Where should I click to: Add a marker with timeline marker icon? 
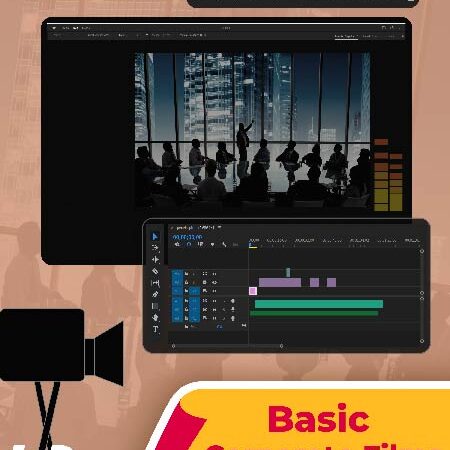212,245
